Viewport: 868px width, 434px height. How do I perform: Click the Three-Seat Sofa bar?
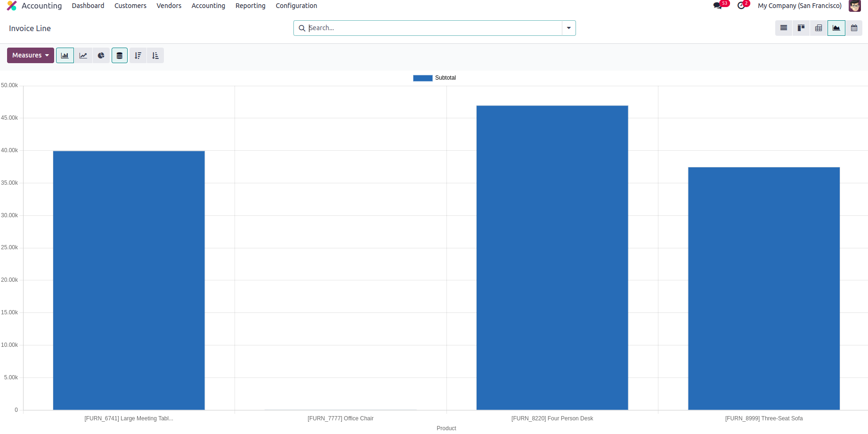(764, 288)
